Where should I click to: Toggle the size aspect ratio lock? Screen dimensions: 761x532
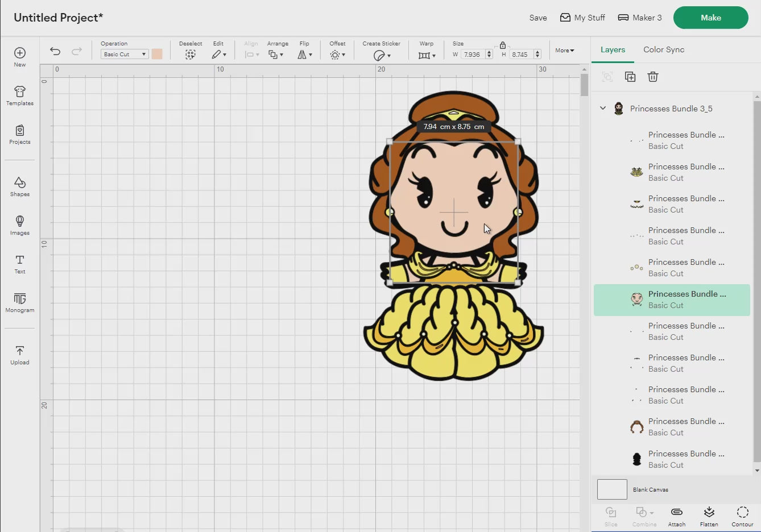tap(503, 45)
